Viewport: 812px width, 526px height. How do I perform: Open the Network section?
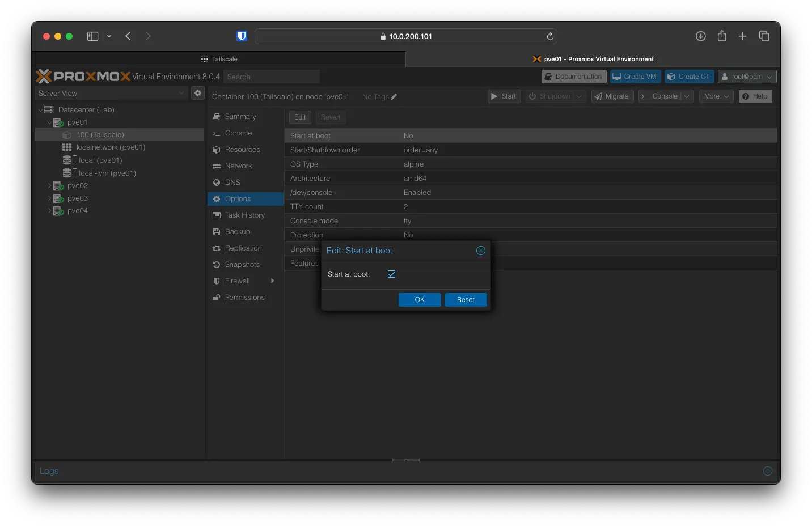245,166
